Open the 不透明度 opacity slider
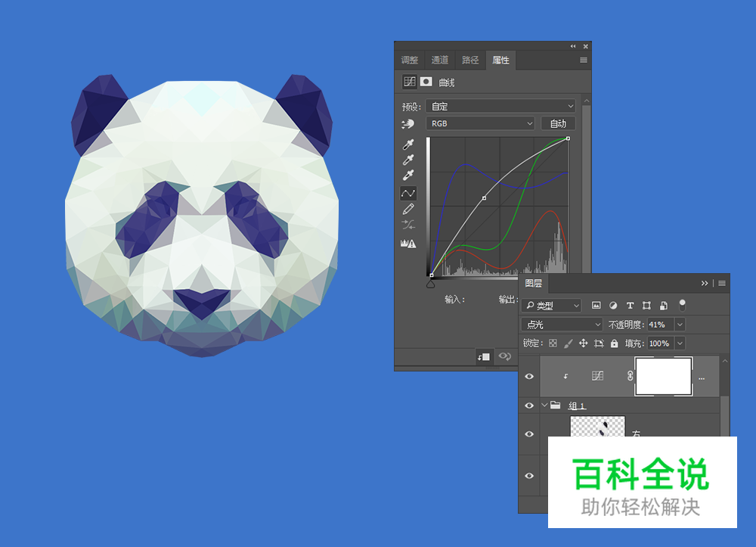The width and height of the screenshot is (756, 547). click(680, 325)
